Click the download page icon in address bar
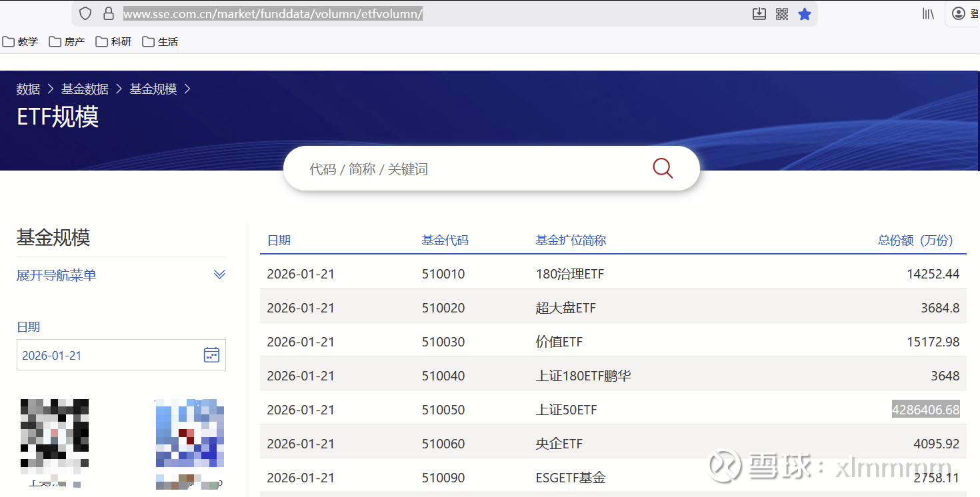The height and width of the screenshot is (497, 980). point(759,14)
